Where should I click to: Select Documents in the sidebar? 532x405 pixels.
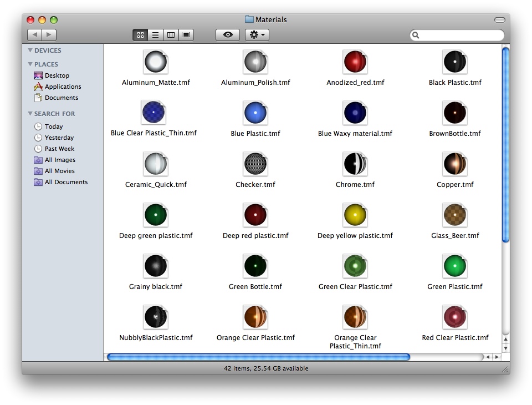61,98
